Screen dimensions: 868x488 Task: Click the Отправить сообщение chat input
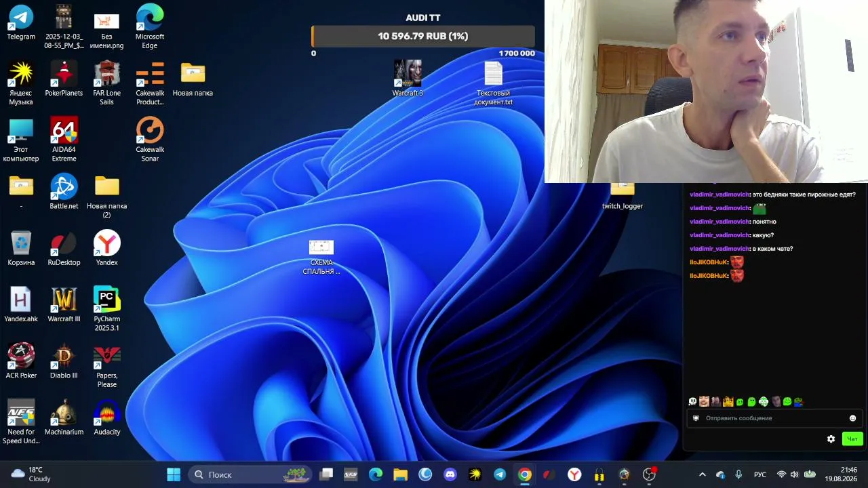point(774,418)
